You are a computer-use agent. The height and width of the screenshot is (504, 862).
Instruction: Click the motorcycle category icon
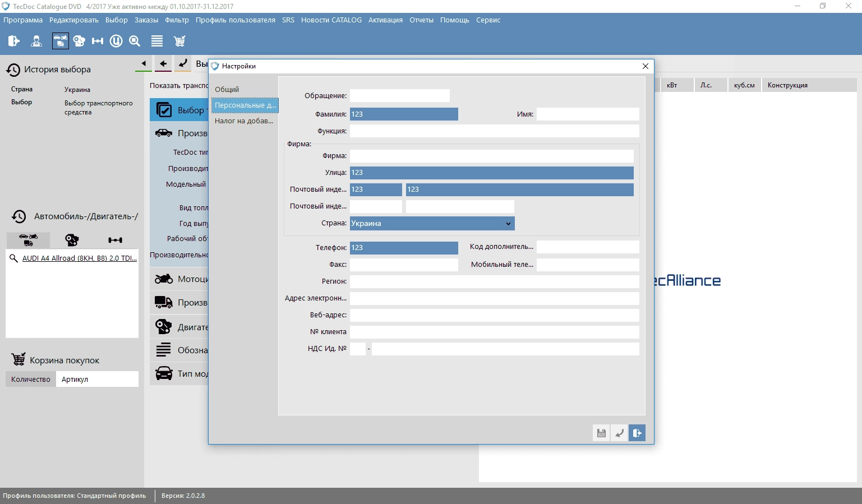pos(164,279)
